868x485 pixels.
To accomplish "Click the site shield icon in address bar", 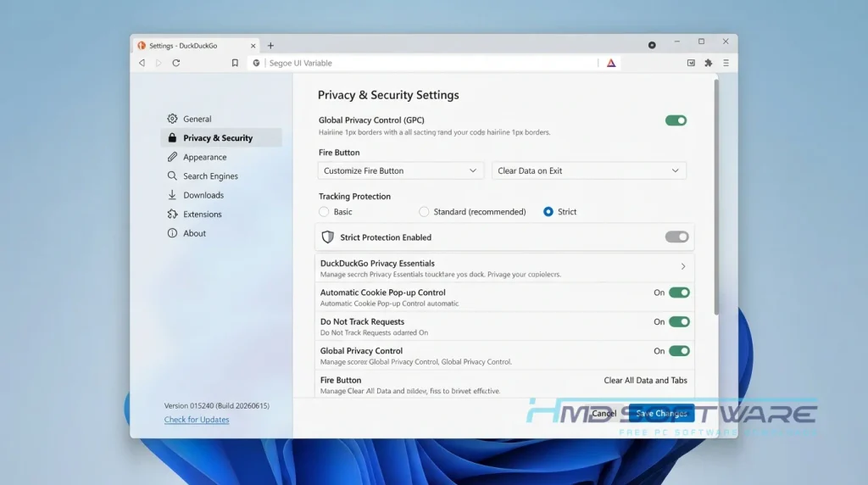I will pyautogui.click(x=256, y=63).
